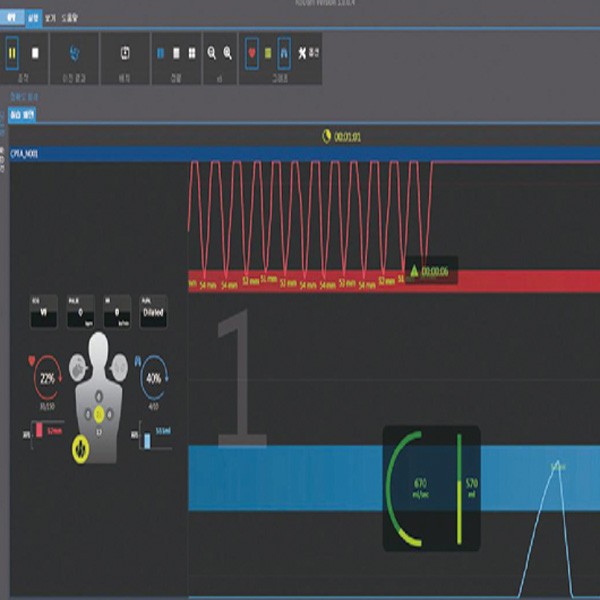
Task: Toggle the yellow-green graph button
Action: point(268,51)
